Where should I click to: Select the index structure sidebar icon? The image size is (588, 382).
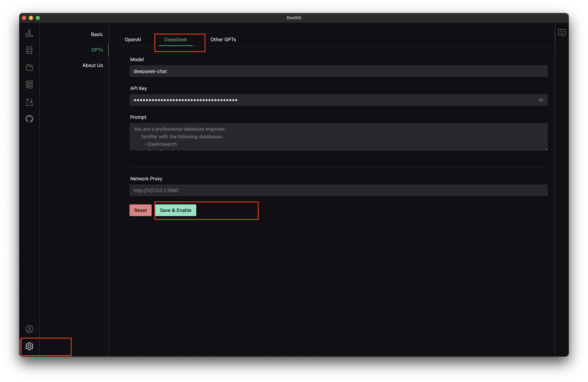click(x=29, y=85)
